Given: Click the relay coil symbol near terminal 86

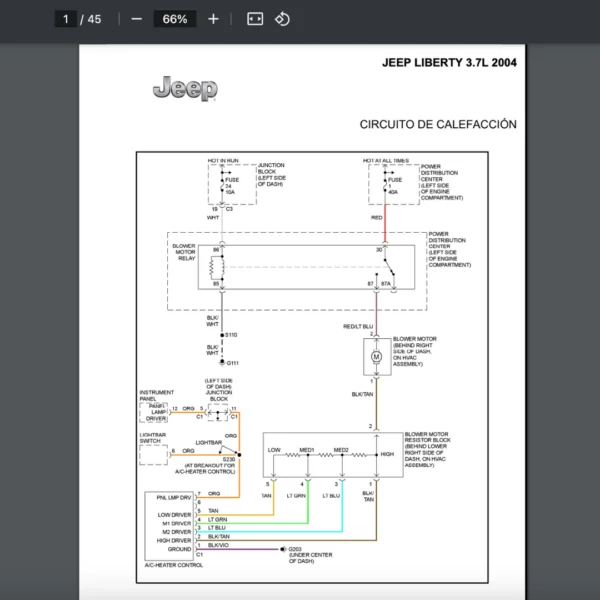Looking at the screenshot, I should pos(216,267).
